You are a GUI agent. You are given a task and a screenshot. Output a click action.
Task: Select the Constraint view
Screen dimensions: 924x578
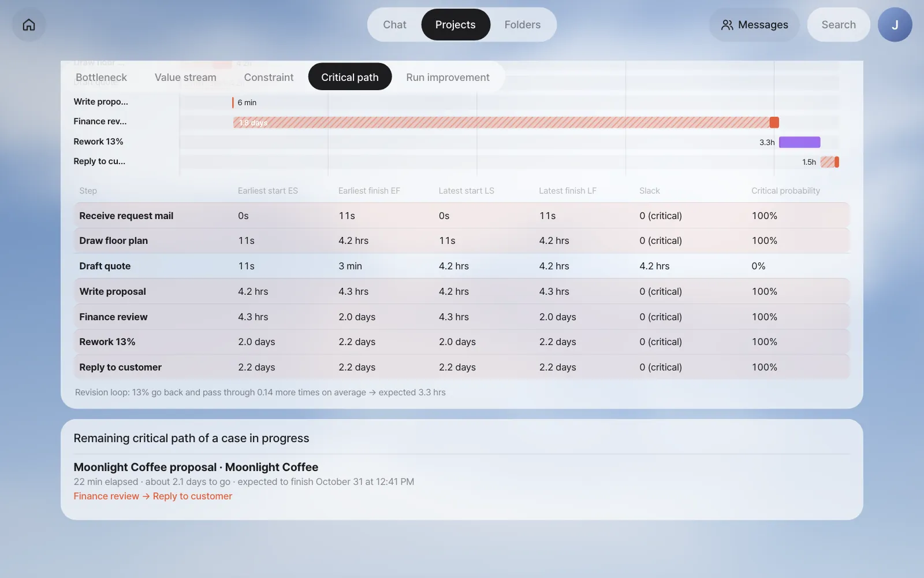(x=269, y=77)
